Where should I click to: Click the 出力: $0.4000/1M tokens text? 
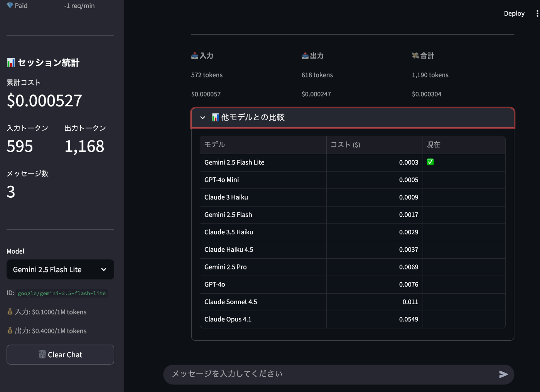pyautogui.click(x=51, y=331)
